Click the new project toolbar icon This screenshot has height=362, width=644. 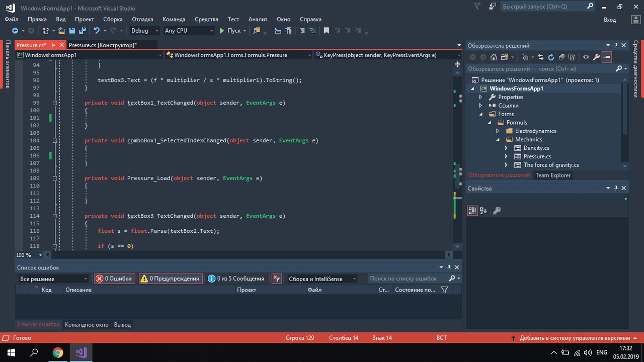pos(45,31)
